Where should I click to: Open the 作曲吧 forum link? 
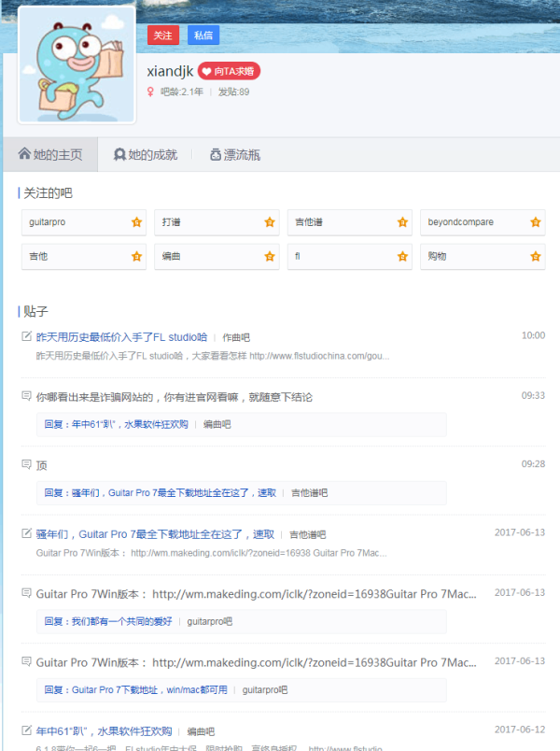(x=236, y=337)
